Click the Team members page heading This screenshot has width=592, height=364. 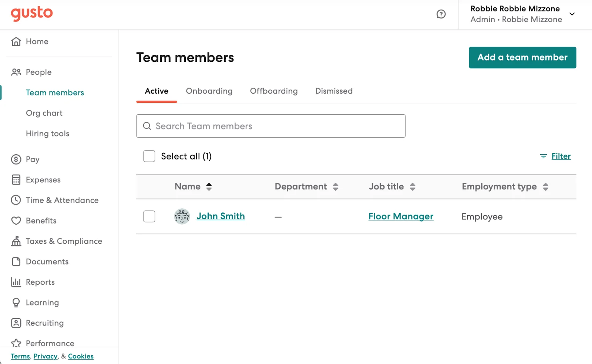tap(185, 58)
